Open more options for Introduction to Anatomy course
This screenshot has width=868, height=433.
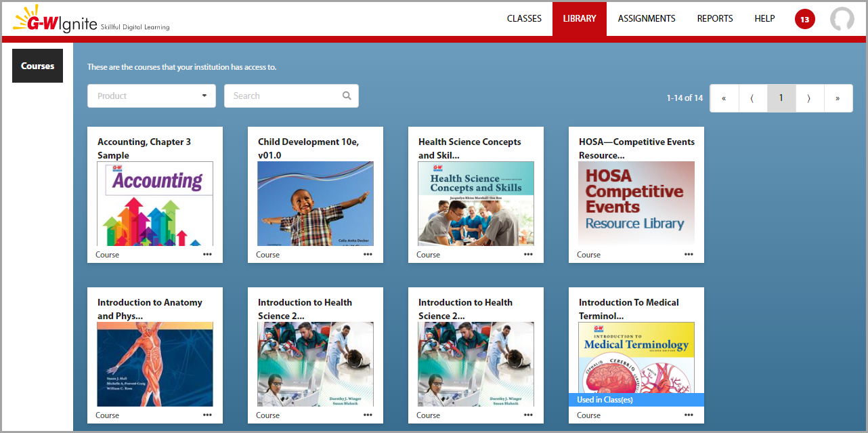pos(207,415)
